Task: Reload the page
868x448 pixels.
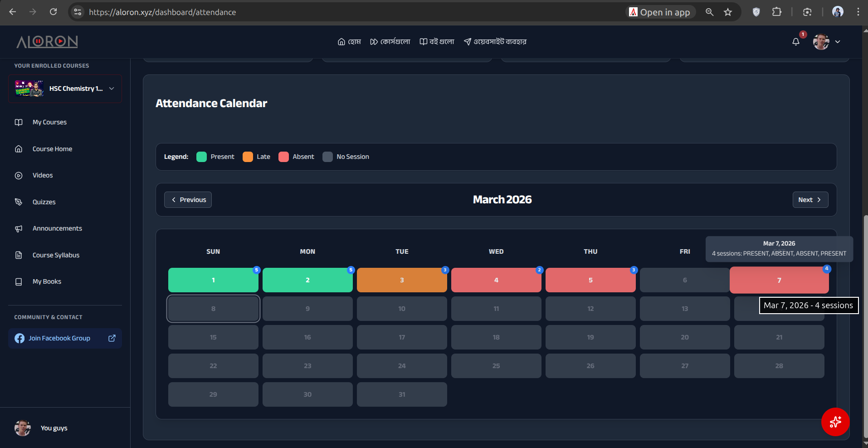Action: click(x=53, y=12)
